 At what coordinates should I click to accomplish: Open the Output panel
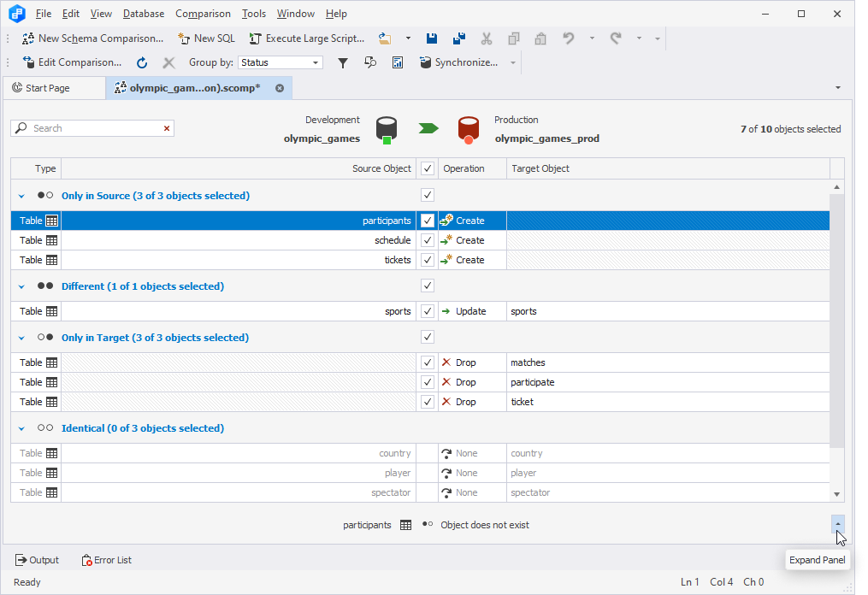coord(37,560)
